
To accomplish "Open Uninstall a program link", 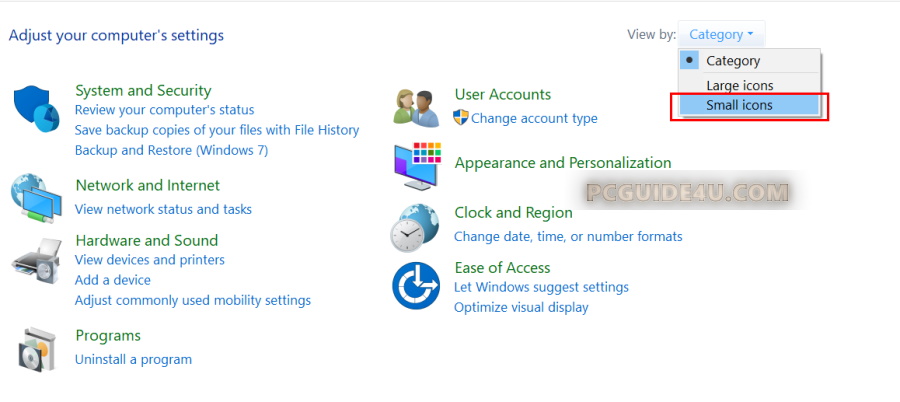I will [x=133, y=359].
